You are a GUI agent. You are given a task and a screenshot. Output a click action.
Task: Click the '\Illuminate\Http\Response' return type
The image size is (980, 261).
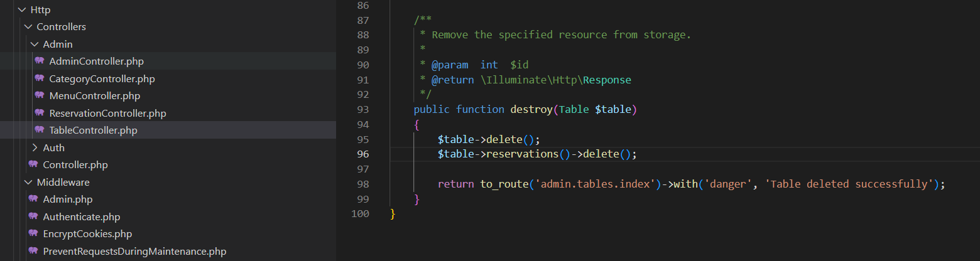(x=555, y=80)
